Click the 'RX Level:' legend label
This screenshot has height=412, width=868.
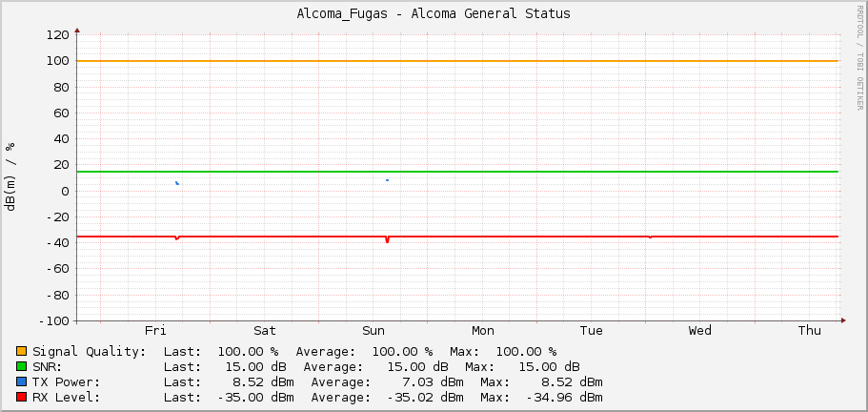(x=67, y=397)
